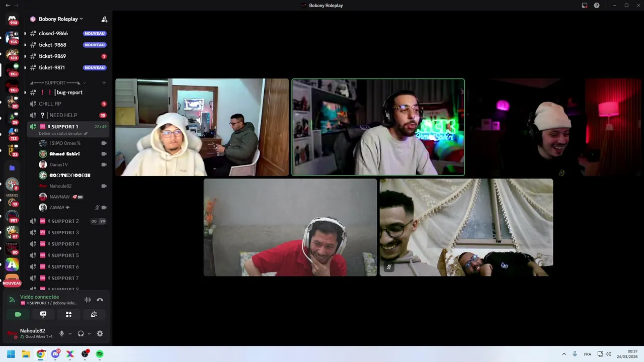The height and width of the screenshot is (362, 644).
Task: Join SUPPORT 7 voice channel
Action: pos(68,278)
